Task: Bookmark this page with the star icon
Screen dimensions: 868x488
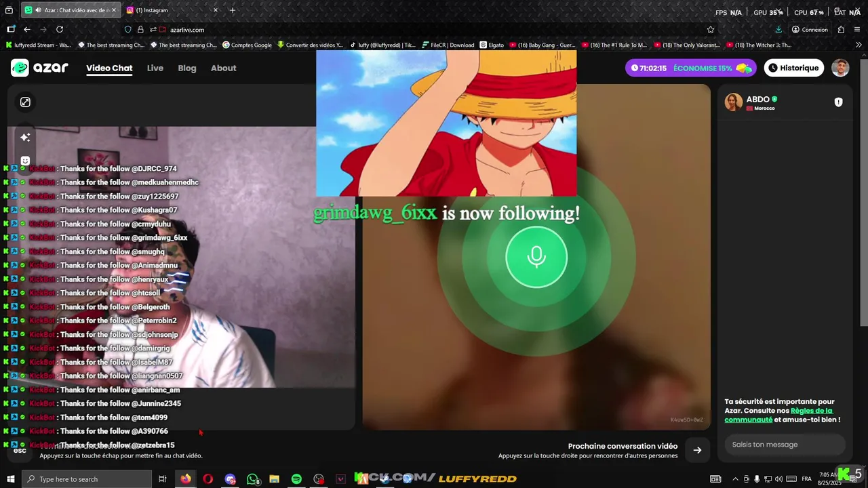Action: coord(711,29)
